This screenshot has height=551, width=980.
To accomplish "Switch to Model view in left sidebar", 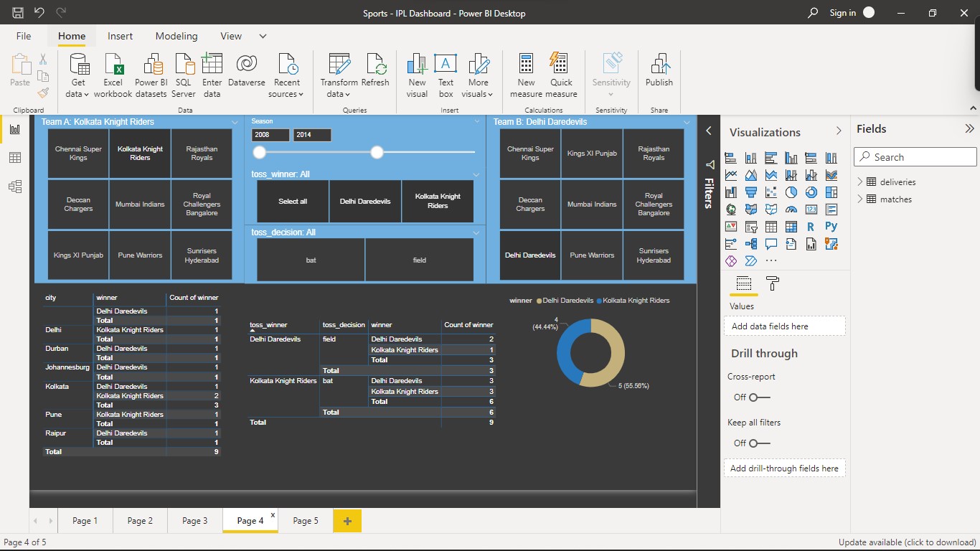I will (14, 187).
